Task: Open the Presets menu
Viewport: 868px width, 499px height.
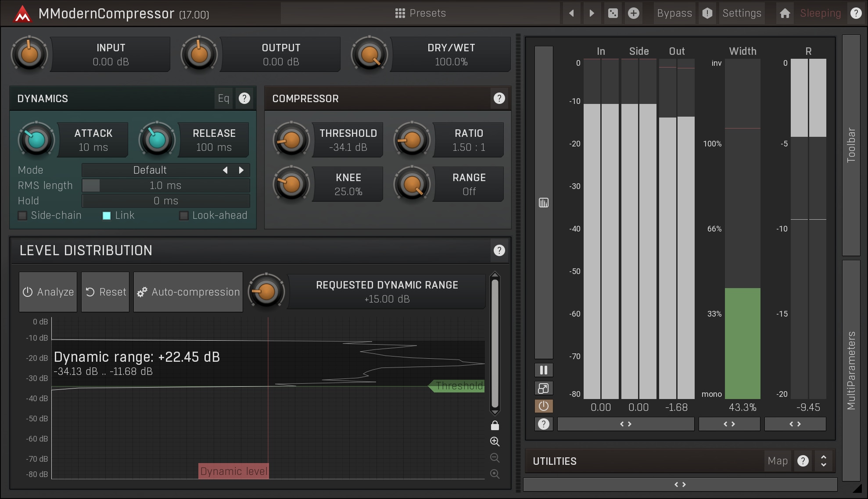Action: [x=420, y=13]
